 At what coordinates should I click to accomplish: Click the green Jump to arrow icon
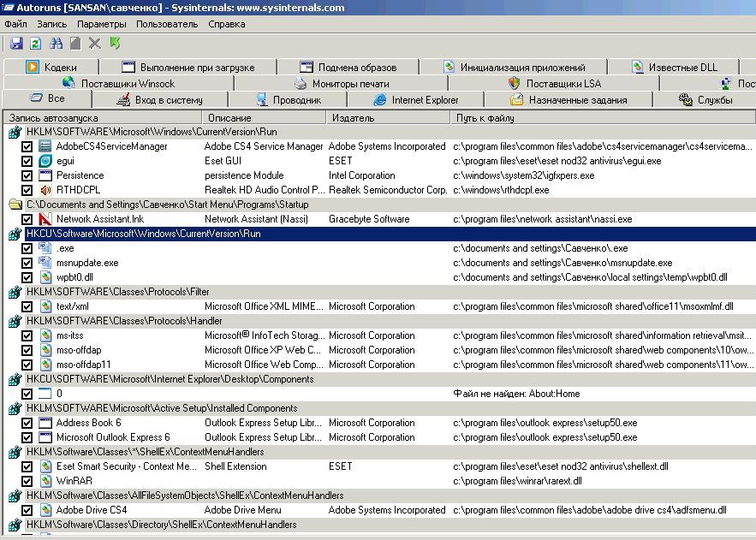pyautogui.click(x=115, y=44)
